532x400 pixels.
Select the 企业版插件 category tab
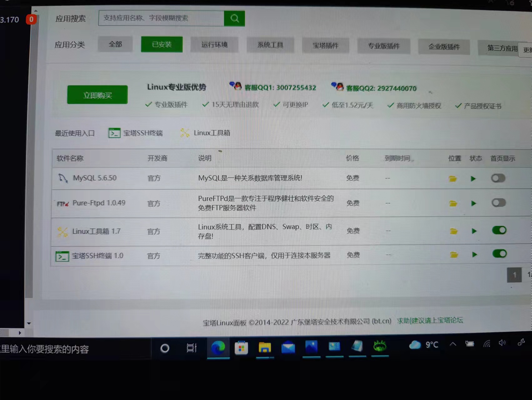(x=444, y=47)
